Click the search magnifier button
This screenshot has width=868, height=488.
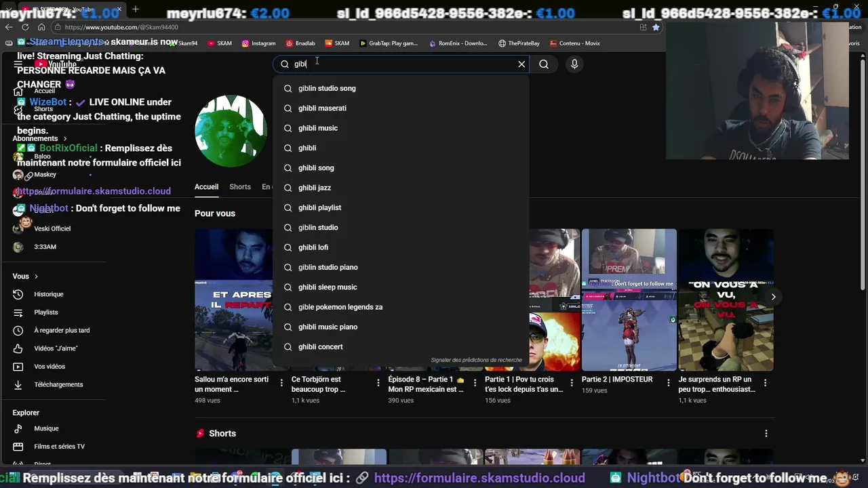[544, 64]
